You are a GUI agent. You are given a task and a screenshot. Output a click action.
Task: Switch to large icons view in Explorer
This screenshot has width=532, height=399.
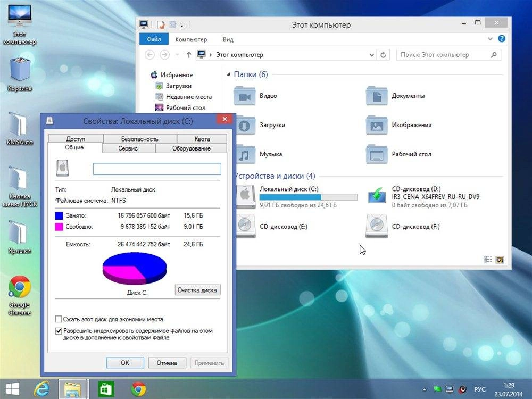(x=500, y=260)
